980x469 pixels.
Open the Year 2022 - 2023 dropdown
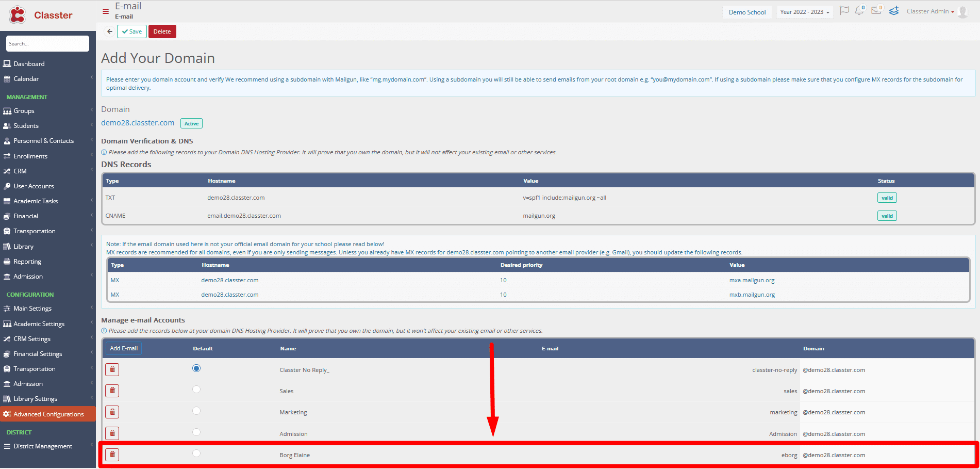[804, 12]
